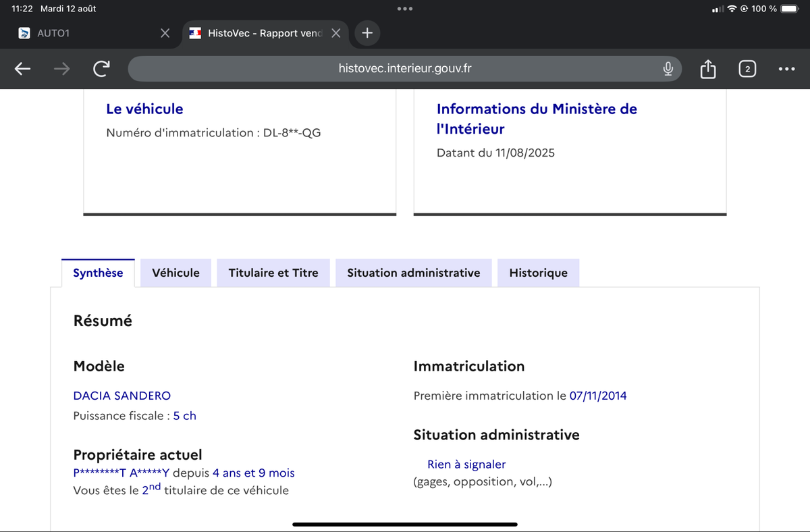810x532 pixels.
Task: Show open tabs counter
Action: 747,69
